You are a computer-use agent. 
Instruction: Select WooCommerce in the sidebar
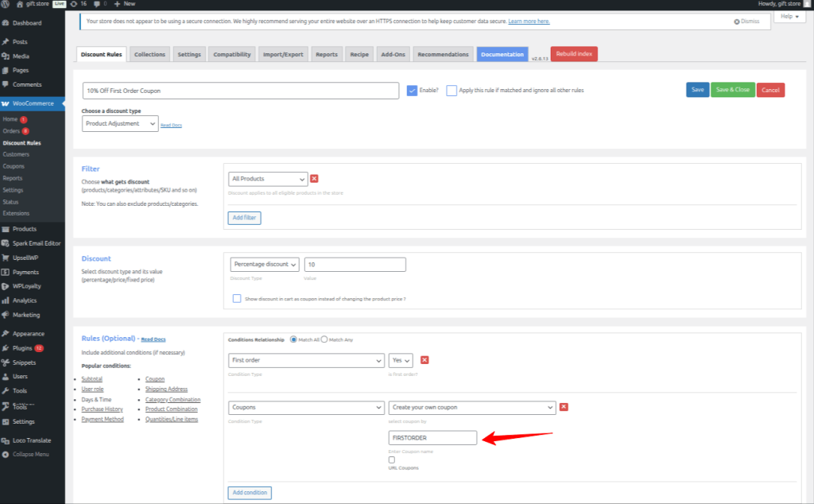click(32, 103)
